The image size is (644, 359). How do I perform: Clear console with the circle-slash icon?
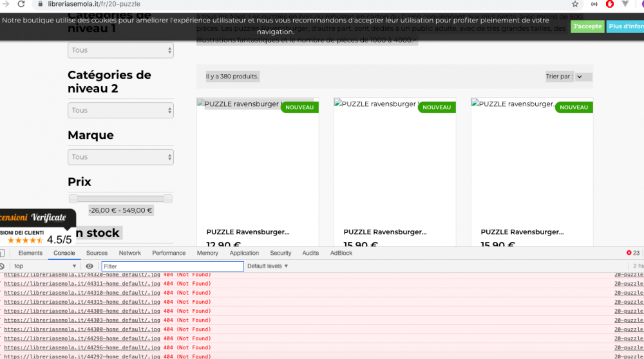(x=2, y=266)
